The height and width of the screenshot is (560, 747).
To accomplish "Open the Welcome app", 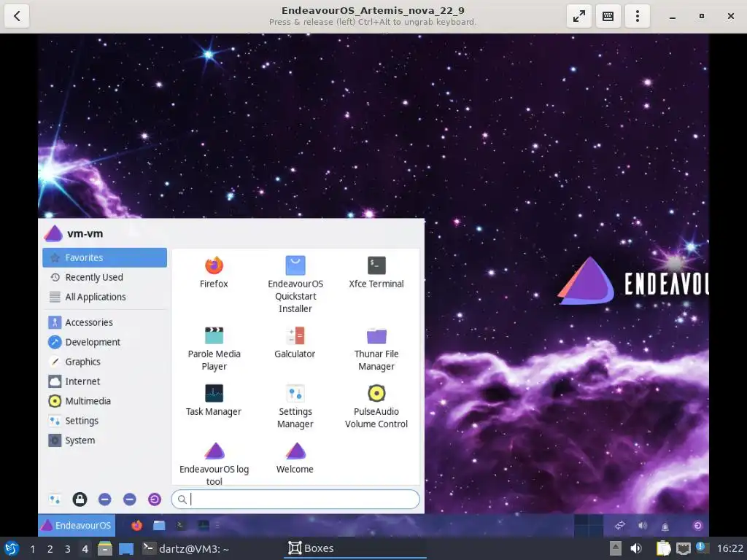I will click(295, 458).
